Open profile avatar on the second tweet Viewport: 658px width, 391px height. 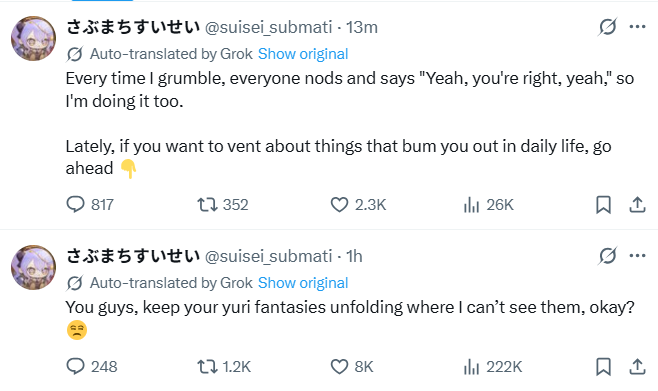point(34,268)
